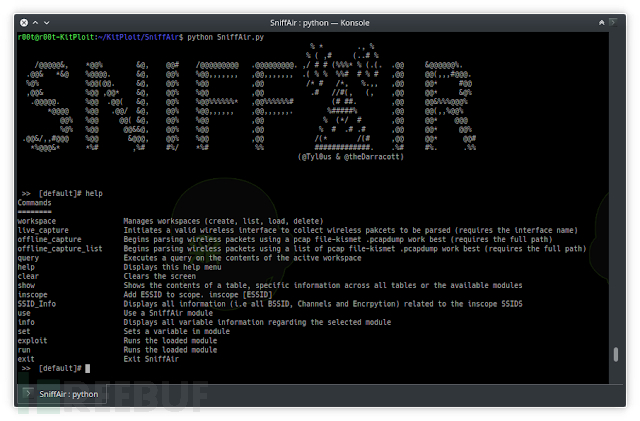Viewport: 640px width, 421px height.
Task: Click the '(@Tyl0us & @theDarracott)' credit text
Action: 351,157
